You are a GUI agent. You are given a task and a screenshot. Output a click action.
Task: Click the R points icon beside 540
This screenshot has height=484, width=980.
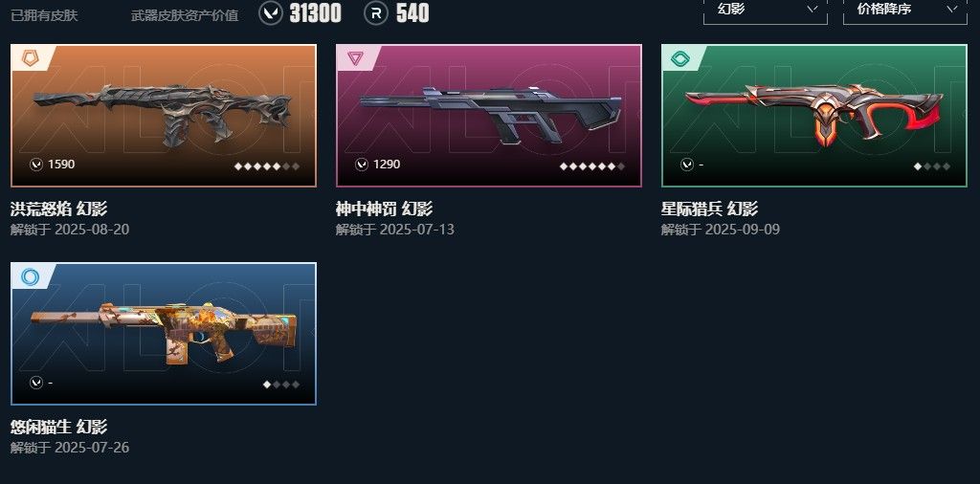click(x=376, y=13)
